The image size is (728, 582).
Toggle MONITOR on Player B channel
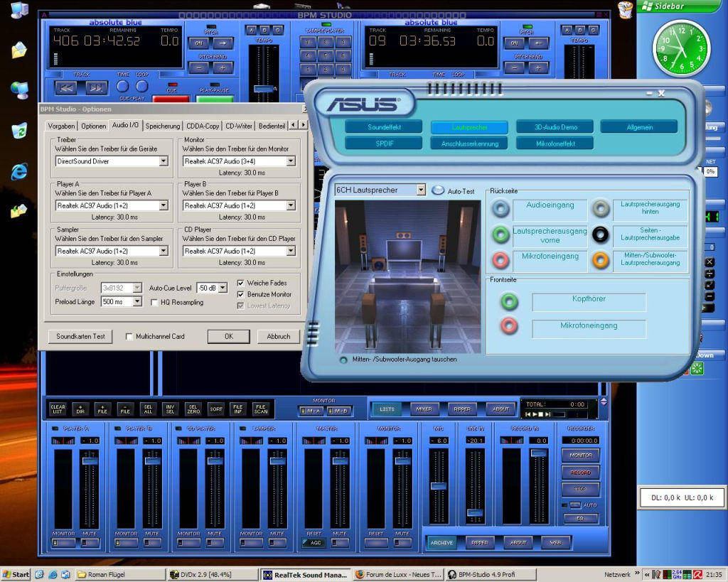click(x=125, y=542)
